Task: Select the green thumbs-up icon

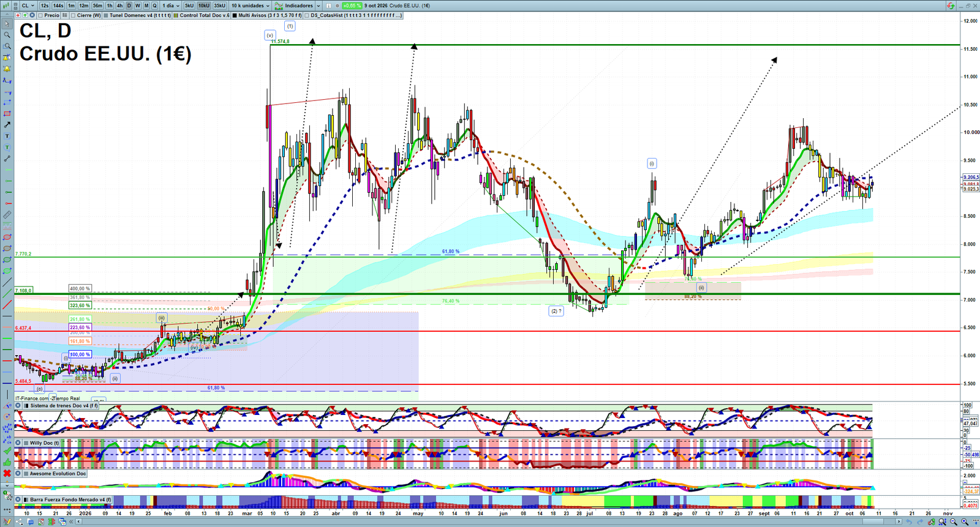Action: coord(7,462)
